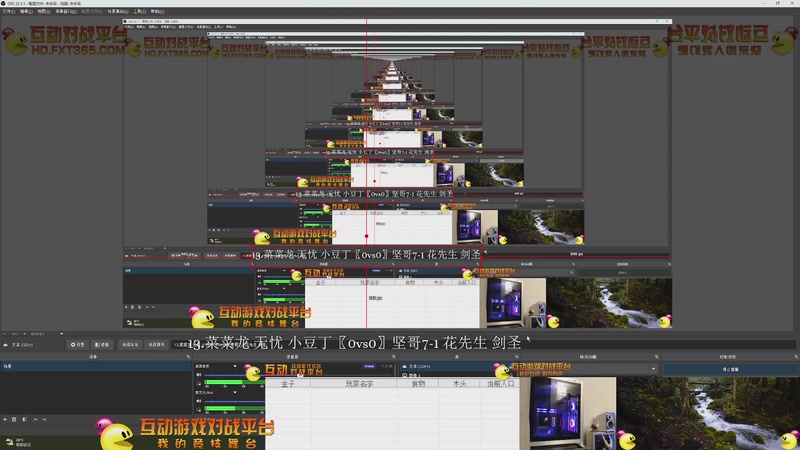The image size is (800, 450).
Task: Click the 玩家名字 column header
Action: point(359,384)
